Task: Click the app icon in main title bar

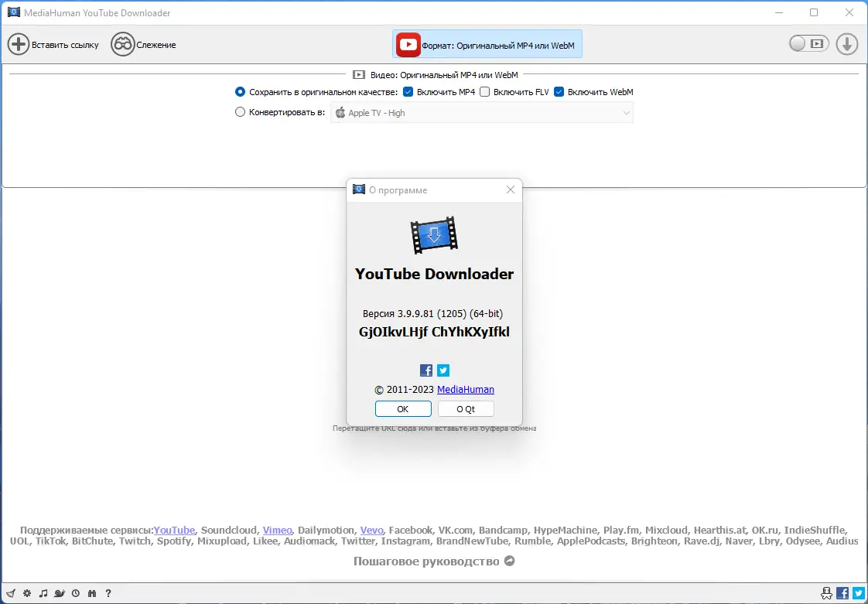Action: point(14,12)
